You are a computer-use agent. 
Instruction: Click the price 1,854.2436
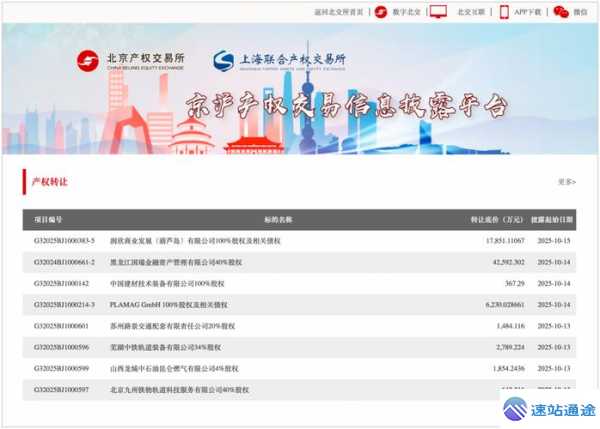[509, 369]
